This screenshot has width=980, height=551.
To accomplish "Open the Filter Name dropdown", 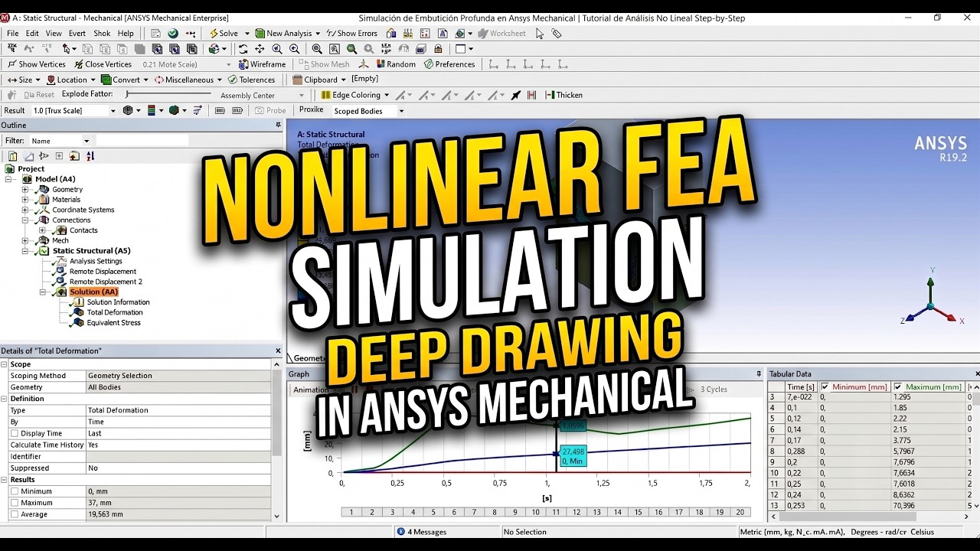I will pos(86,141).
